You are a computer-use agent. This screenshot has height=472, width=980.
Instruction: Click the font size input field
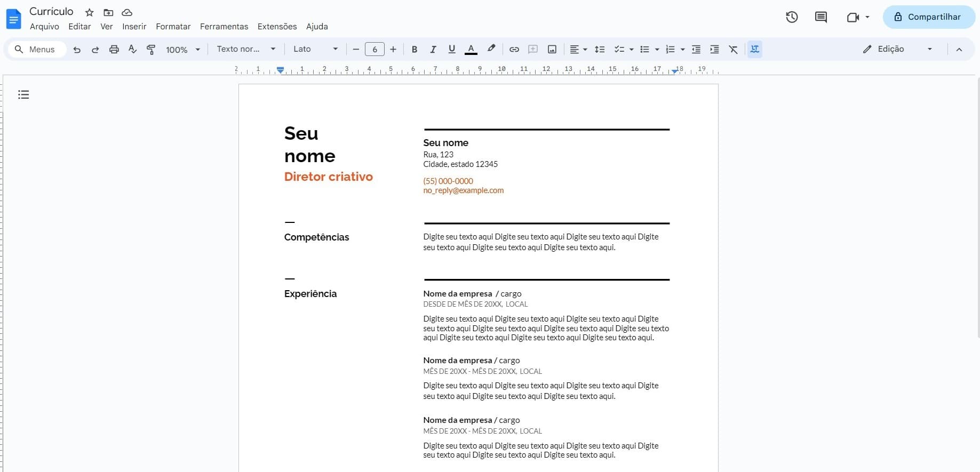[375, 50]
